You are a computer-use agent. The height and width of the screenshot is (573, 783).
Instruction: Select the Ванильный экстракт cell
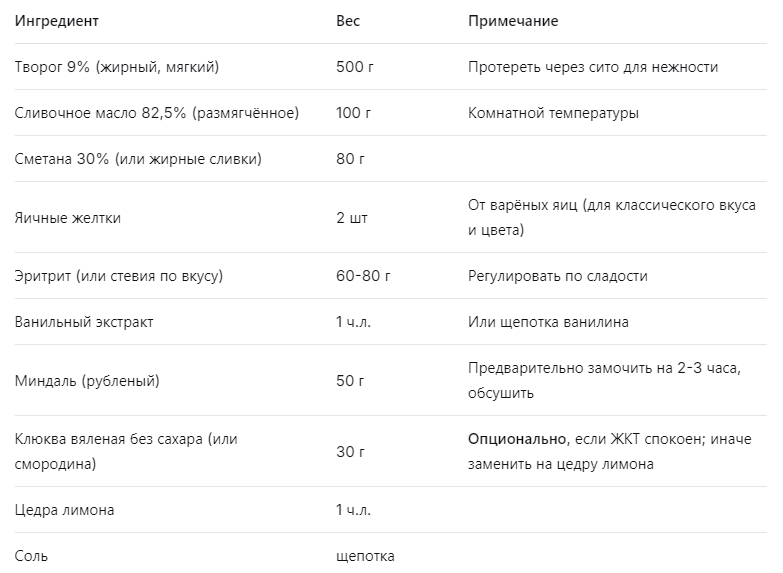point(84,322)
